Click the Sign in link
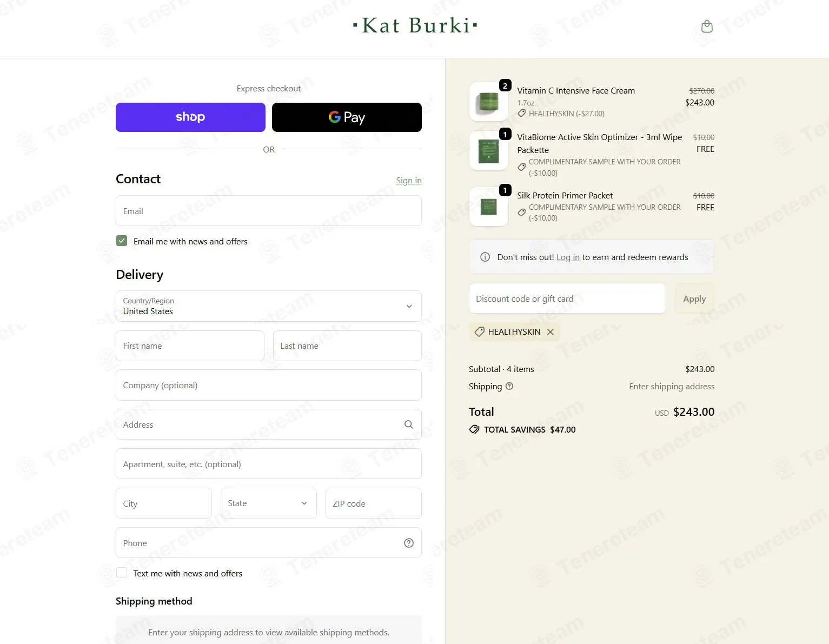This screenshot has height=644, width=829. pyautogui.click(x=409, y=180)
